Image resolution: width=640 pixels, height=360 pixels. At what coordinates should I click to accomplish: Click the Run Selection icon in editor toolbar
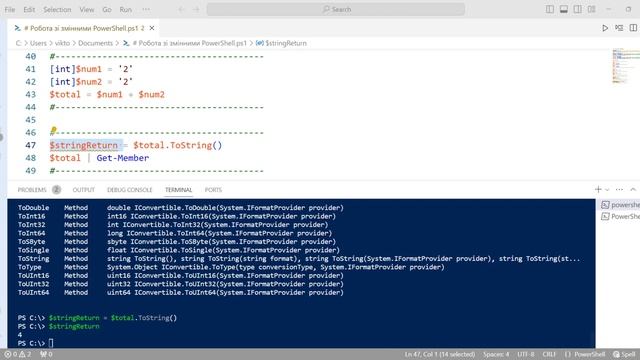619,28
